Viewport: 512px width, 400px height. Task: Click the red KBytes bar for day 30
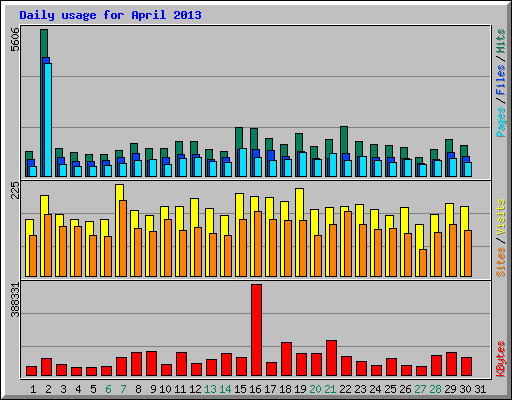[466, 367]
